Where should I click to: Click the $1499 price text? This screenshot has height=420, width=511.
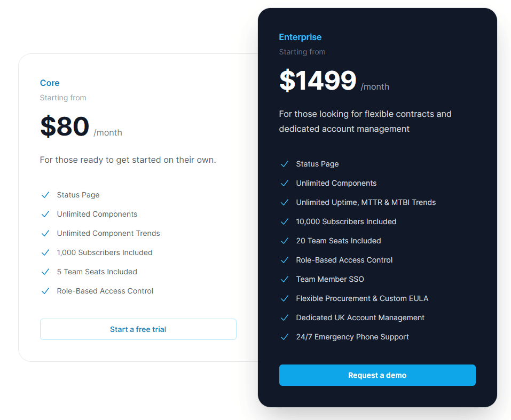click(318, 80)
